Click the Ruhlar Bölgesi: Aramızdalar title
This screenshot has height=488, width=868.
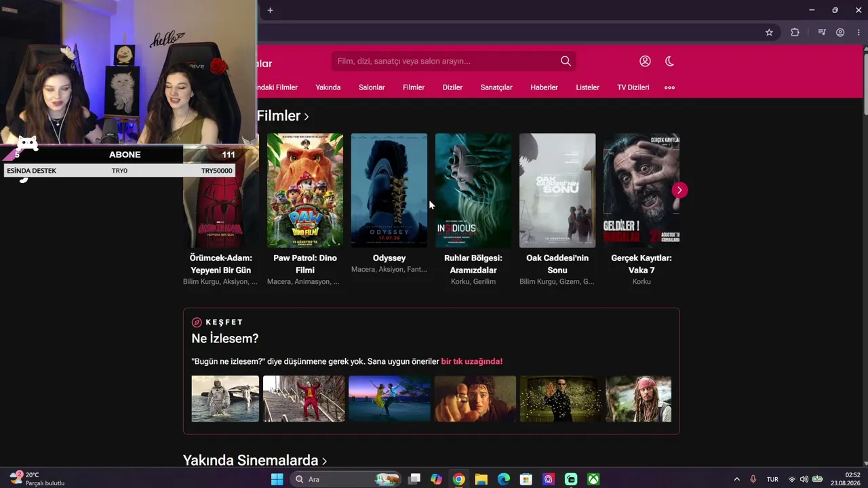tap(473, 264)
